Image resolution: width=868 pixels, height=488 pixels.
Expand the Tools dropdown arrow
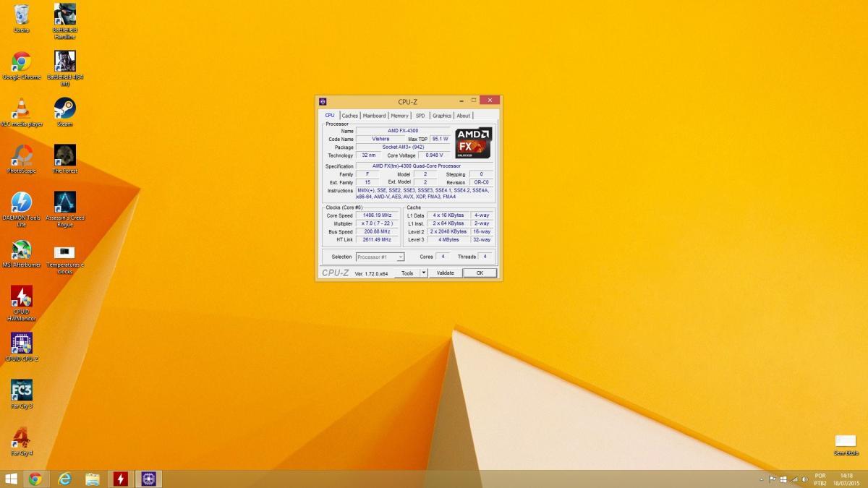424,273
